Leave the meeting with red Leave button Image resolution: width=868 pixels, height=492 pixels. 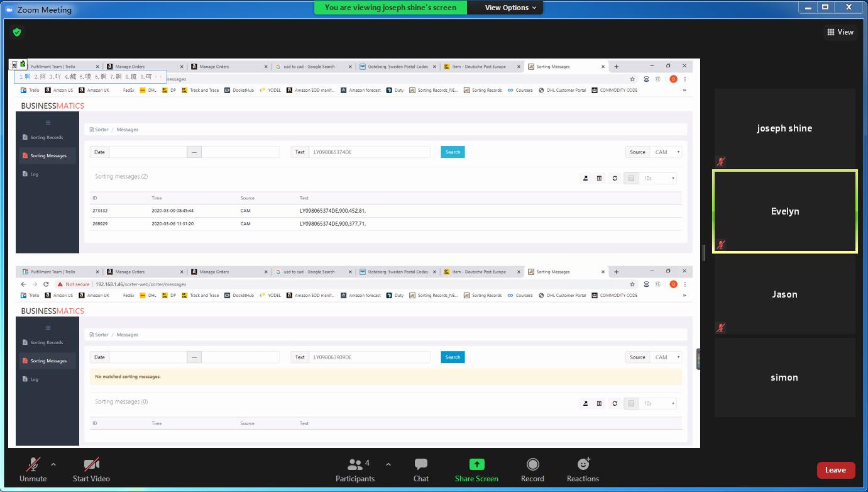(x=835, y=470)
